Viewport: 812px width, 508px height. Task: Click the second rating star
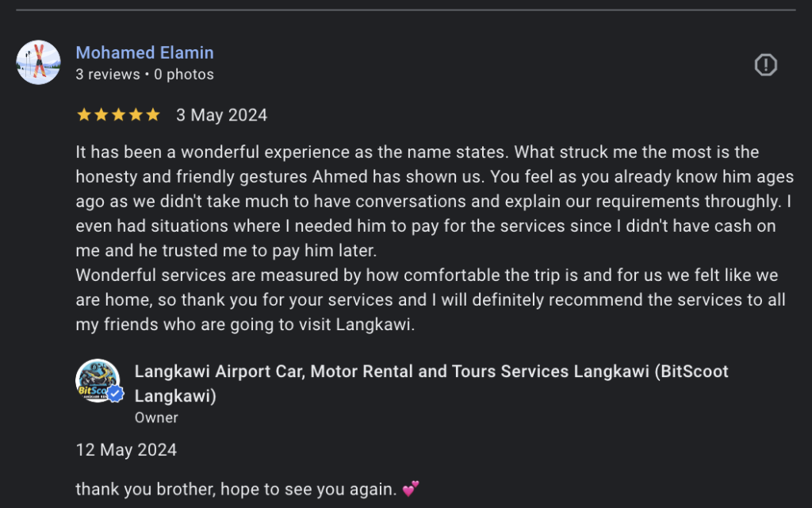(101, 115)
